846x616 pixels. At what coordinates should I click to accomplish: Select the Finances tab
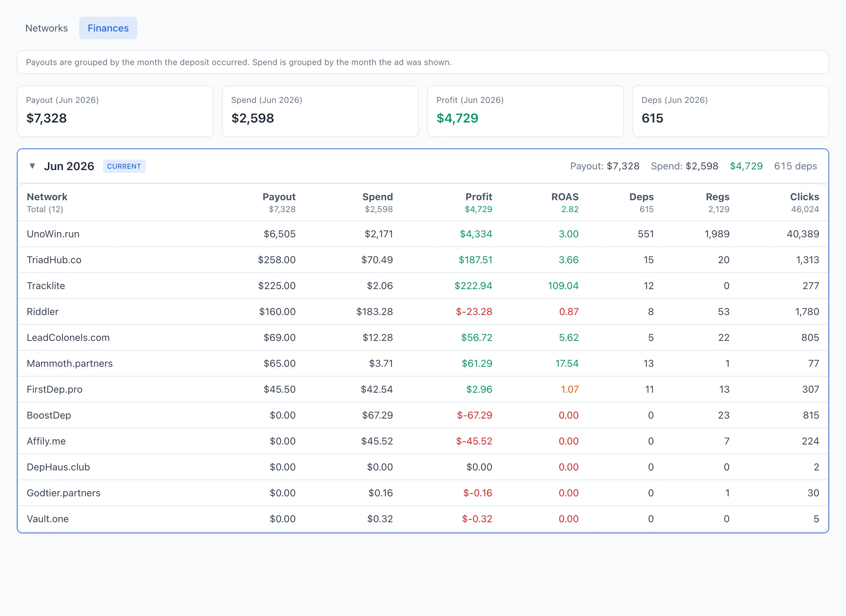coord(108,28)
